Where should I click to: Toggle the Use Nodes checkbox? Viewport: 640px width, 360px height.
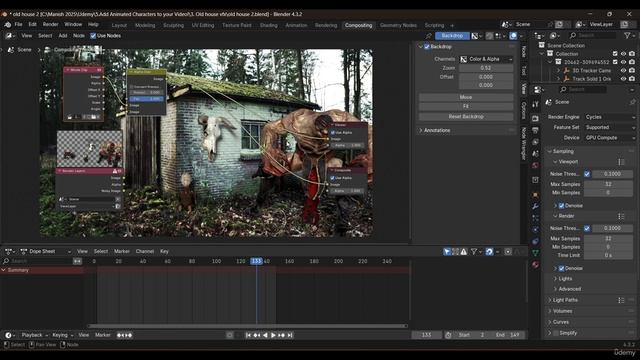point(93,36)
